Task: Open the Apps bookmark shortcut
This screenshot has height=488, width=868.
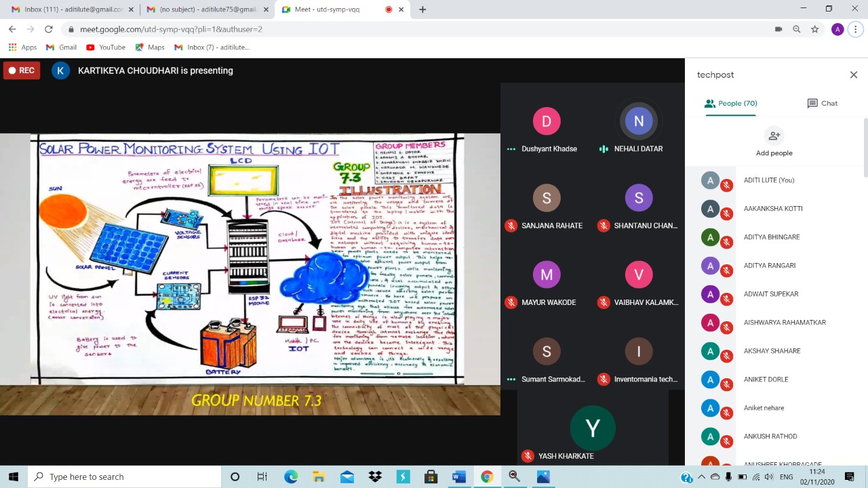Action: (x=22, y=47)
